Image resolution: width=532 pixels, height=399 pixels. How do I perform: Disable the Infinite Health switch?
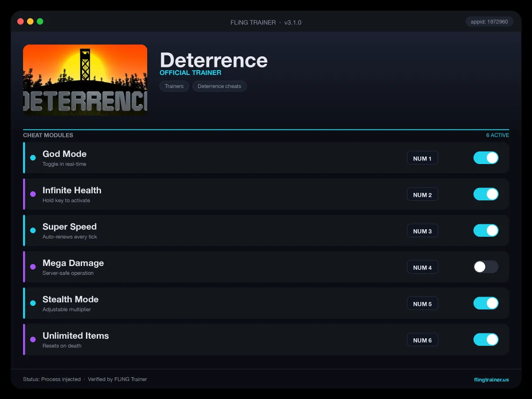pyautogui.click(x=486, y=194)
